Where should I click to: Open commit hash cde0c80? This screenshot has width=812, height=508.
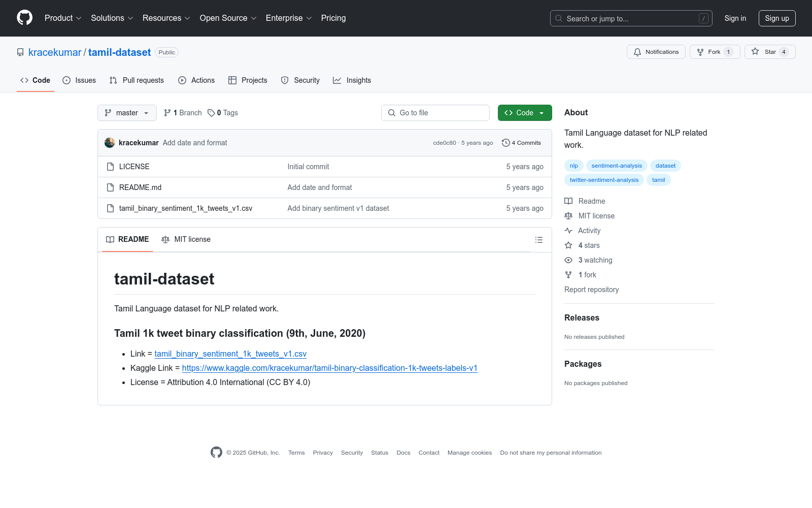[445, 143]
